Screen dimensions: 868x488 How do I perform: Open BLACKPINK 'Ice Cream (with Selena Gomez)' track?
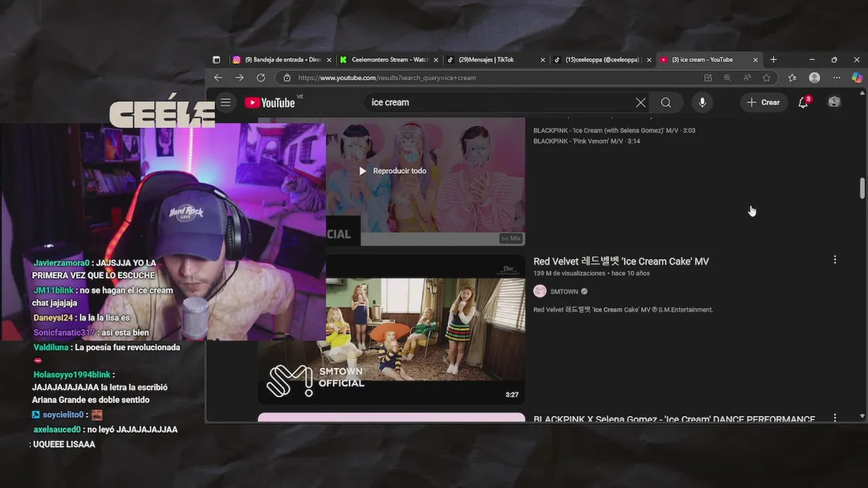click(x=614, y=130)
